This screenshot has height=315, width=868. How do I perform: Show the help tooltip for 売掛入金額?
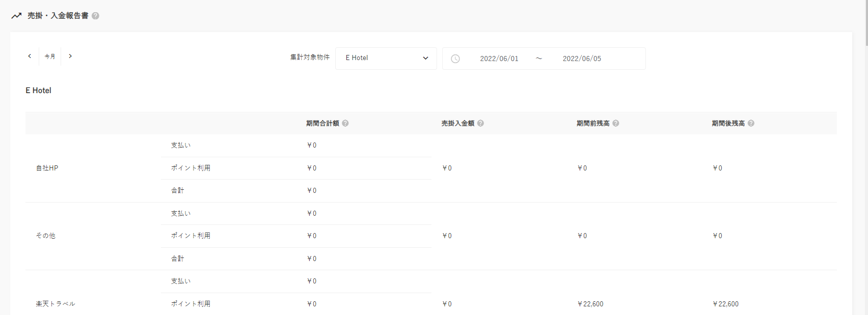[x=480, y=123]
